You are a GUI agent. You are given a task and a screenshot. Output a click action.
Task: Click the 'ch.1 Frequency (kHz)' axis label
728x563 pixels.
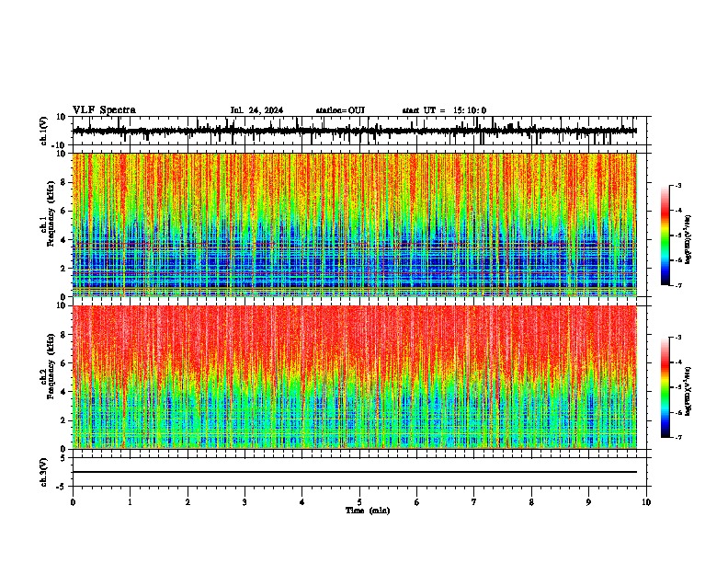click(x=47, y=213)
